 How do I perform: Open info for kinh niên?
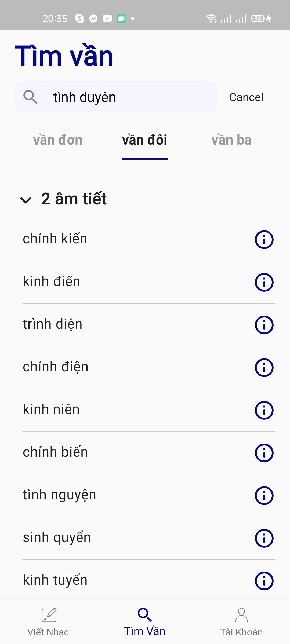point(264,410)
